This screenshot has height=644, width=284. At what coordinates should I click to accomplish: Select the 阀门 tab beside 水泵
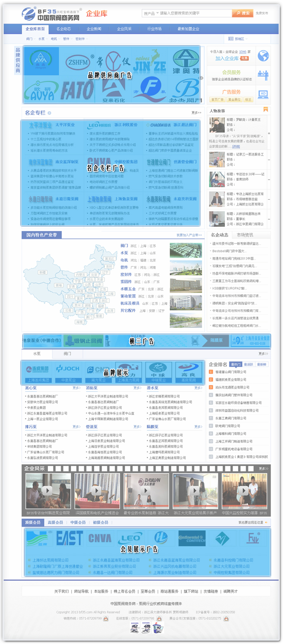(x=67, y=354)
